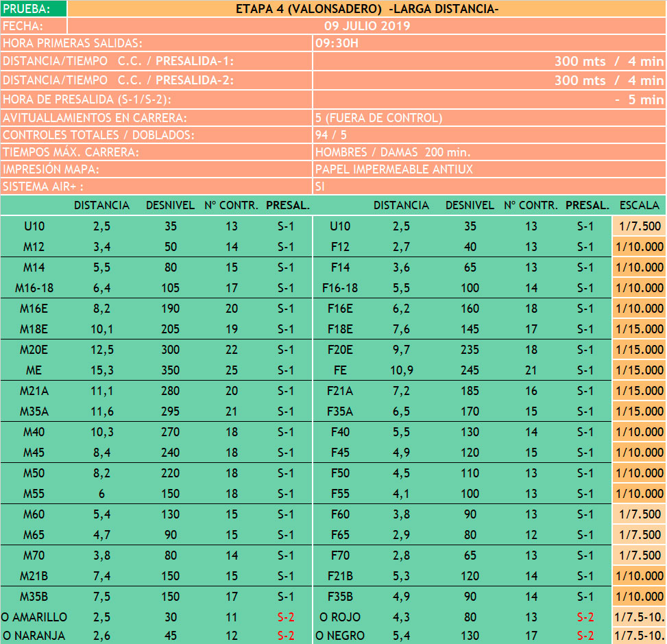Click the ETAPA 4 (VALONSADERO) title cell
The image size is (667, 644).
[x=367, y=9]
